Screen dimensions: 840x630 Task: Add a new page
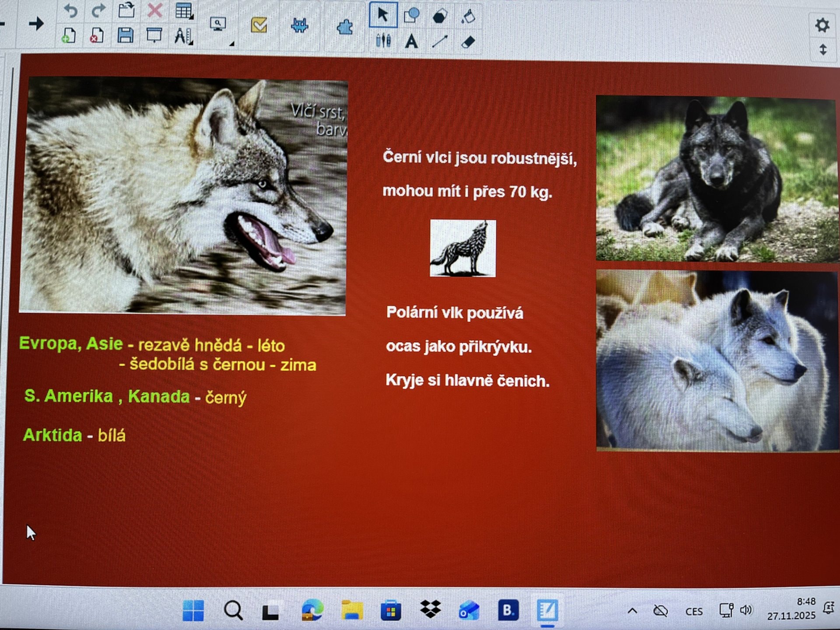(x=69, y=36)
